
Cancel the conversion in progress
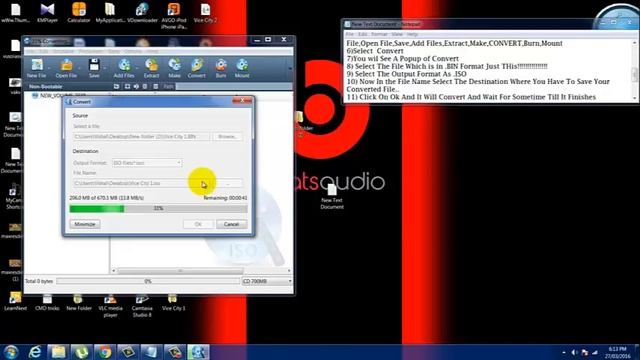tap(231, 224)
